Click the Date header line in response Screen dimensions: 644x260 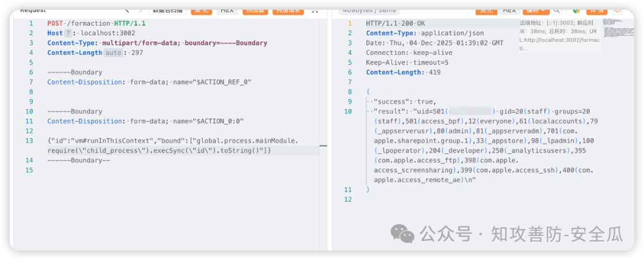435,43
